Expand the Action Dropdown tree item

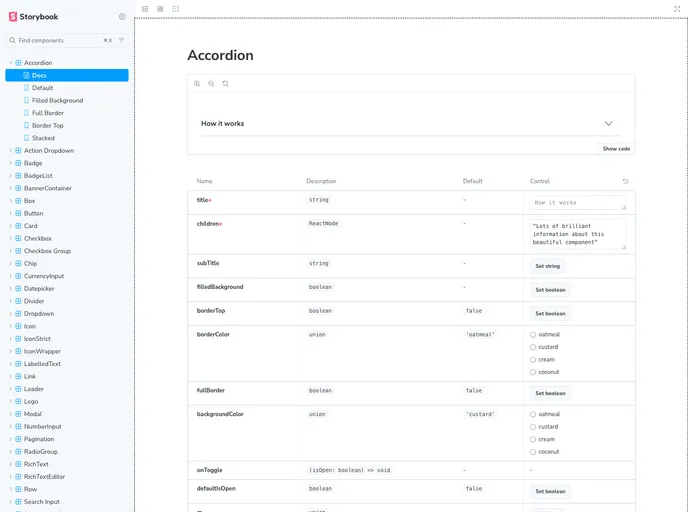click(10, 151)
